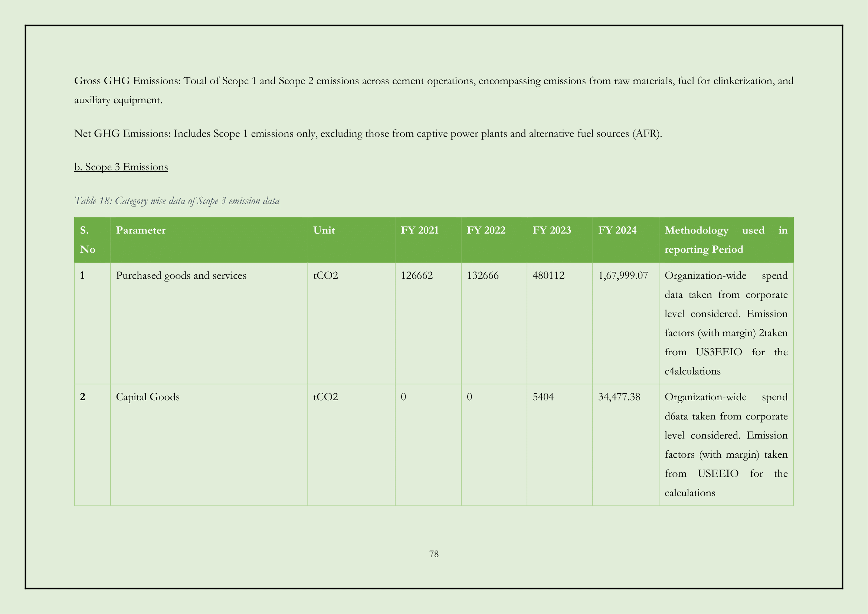Viewport: 868px width, 614px height.
Task: Click the 'Purchased goods and services' cell
Action: [181, 275]
